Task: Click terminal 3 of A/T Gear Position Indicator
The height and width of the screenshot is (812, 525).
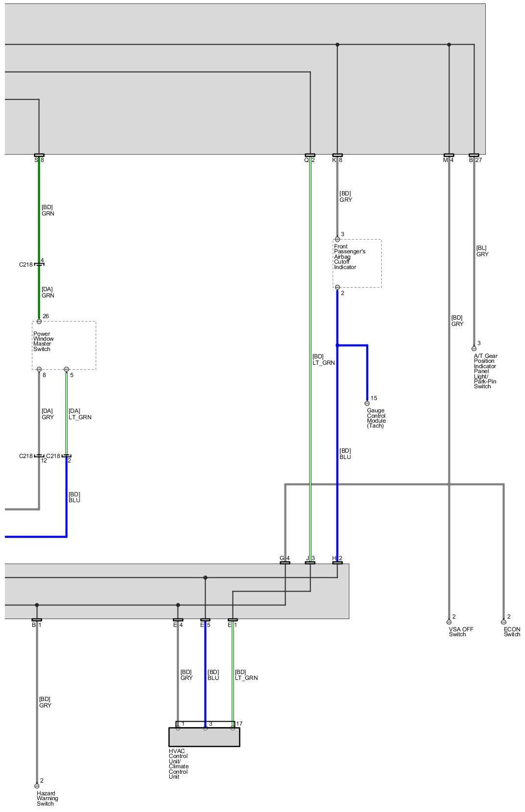Action: click(x=474, y=349)
